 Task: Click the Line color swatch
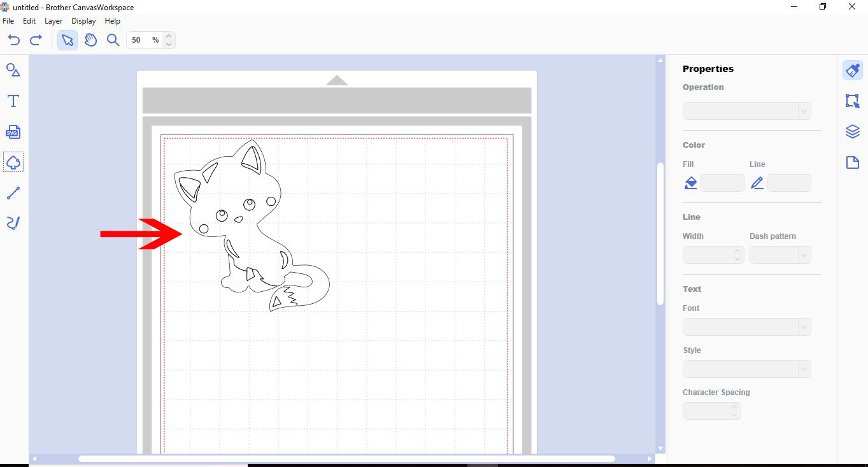point(790,183)
